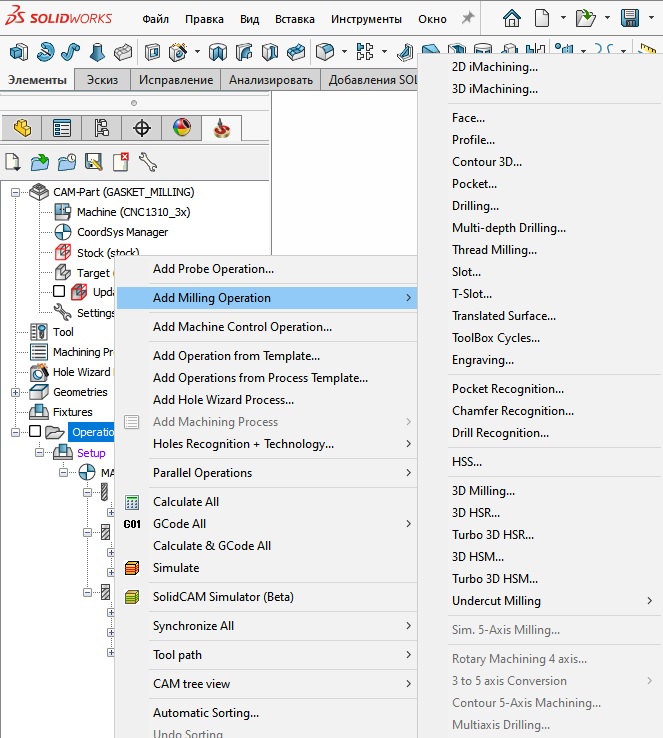Select the Swept Boss feature icon
Screen dimensions: 663x738
pos(71,52)
